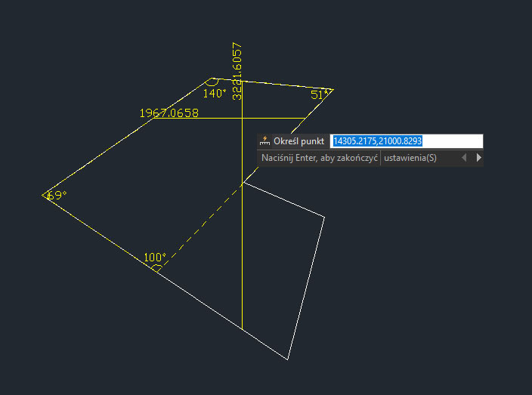Click the bottom vertex of the white polygon

[288, 360]
